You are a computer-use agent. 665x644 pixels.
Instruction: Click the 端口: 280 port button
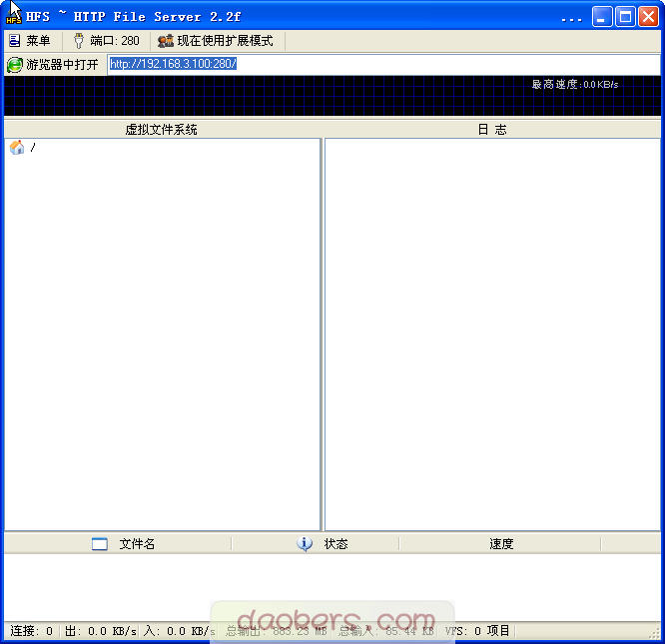click(x=107, y=41)
